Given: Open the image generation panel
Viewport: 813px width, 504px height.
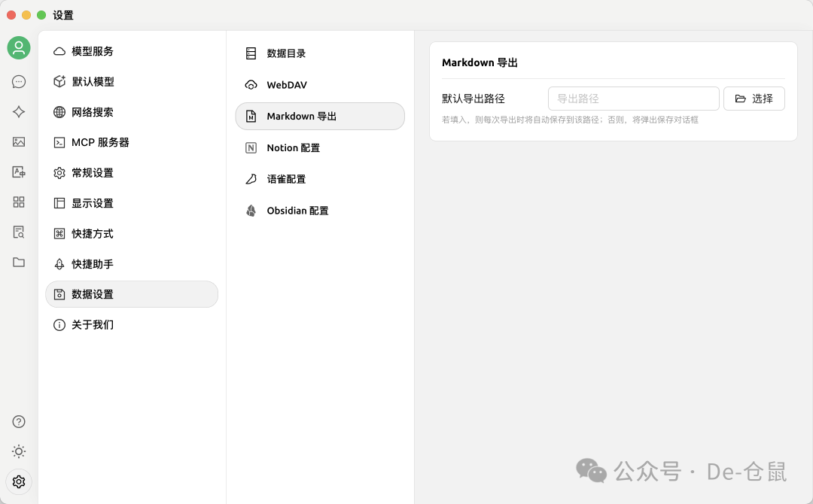Looking at the screenshot, I should click(x=18, y=141).
